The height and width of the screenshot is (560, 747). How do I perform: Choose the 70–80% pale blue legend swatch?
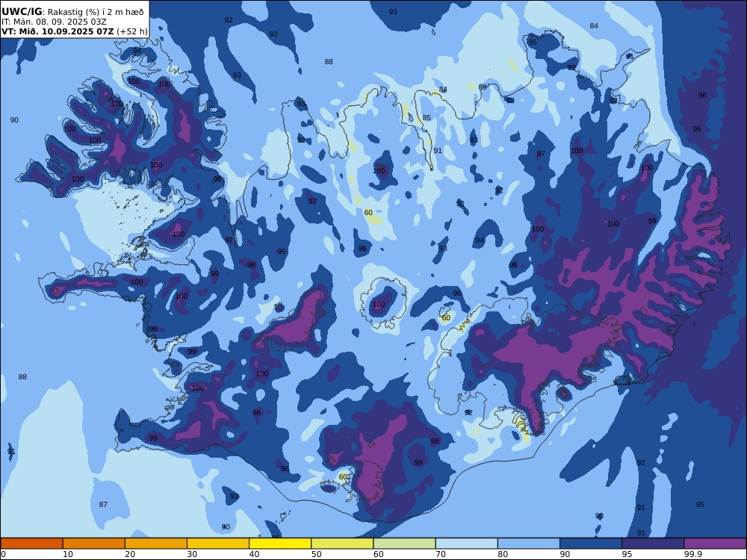466,544
